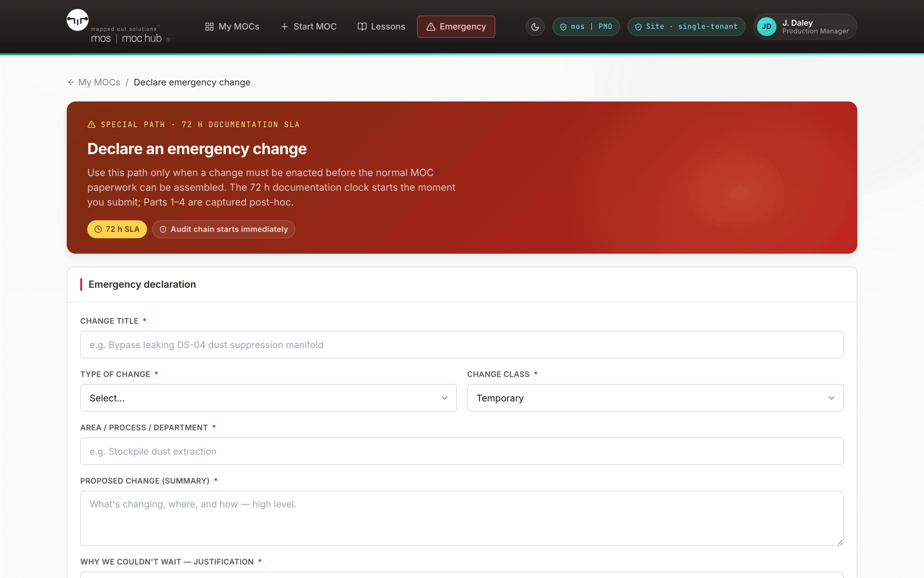Open My MOCs from top navigation
Image resolution: width=924 pixels, height=578 pixels.
pos(232,26)
